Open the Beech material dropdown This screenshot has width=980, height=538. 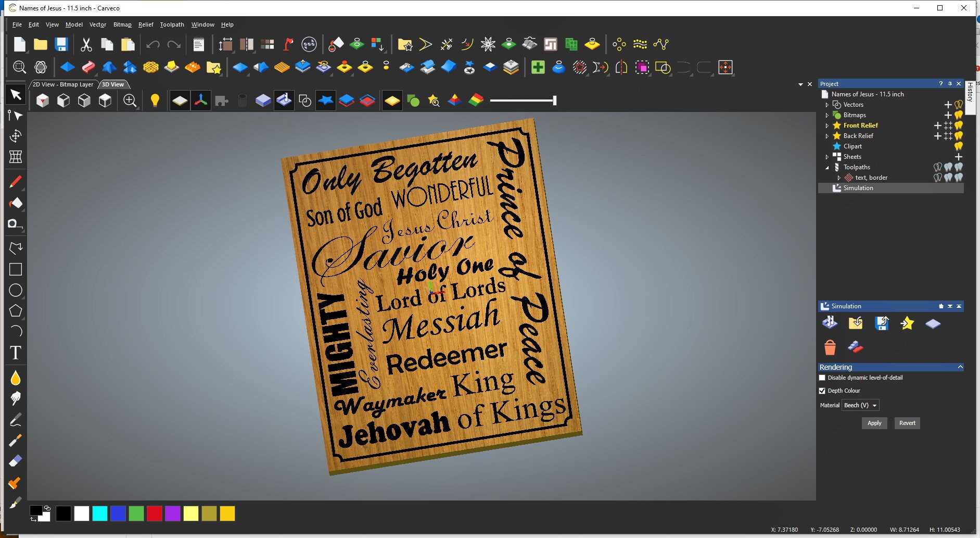859,405
